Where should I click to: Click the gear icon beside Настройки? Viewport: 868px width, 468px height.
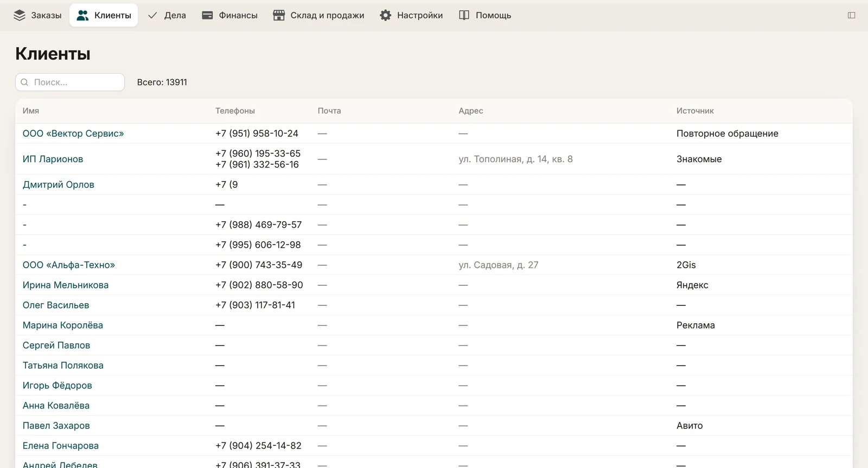pyautogui.click(x=385, y=15)
